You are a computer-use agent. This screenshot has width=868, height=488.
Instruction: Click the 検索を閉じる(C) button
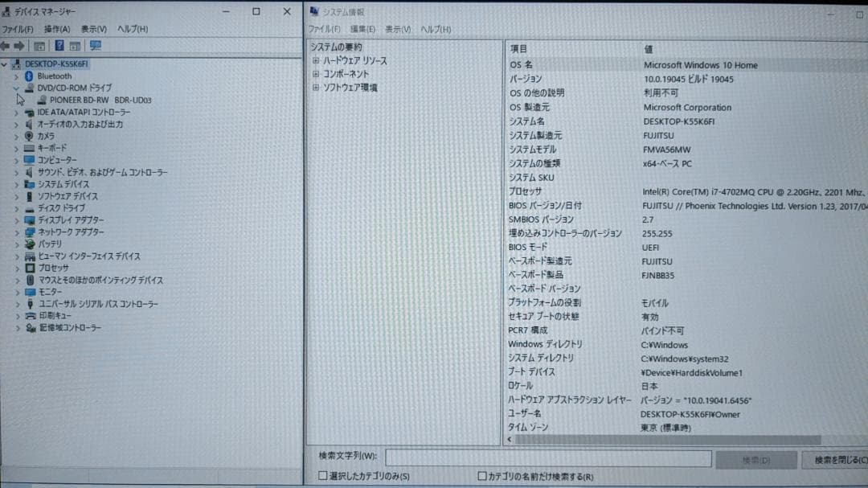(x=840, y=459)
